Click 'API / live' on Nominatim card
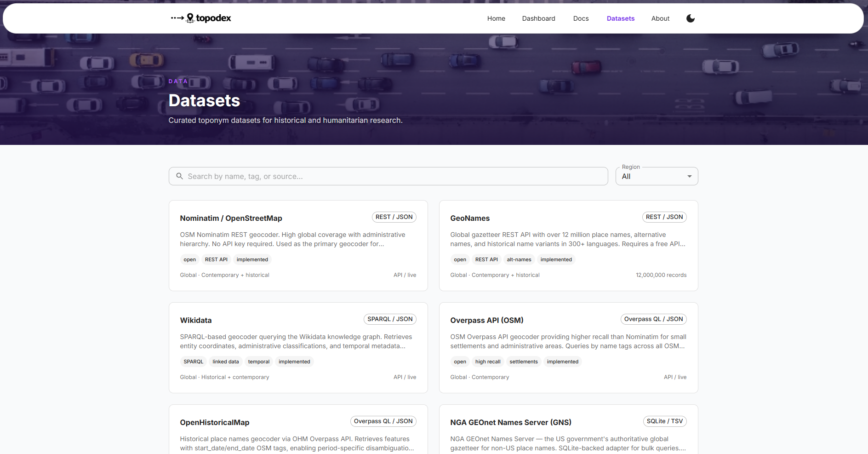Viewport: 868px width, 454px height. [405, 275]
